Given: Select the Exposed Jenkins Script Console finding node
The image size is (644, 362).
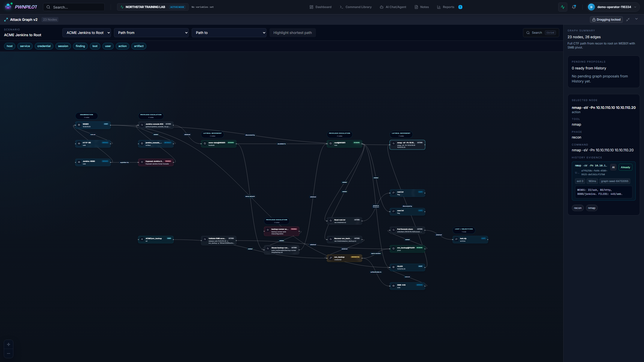Looking at the screenshot, I should click(156, 162).
